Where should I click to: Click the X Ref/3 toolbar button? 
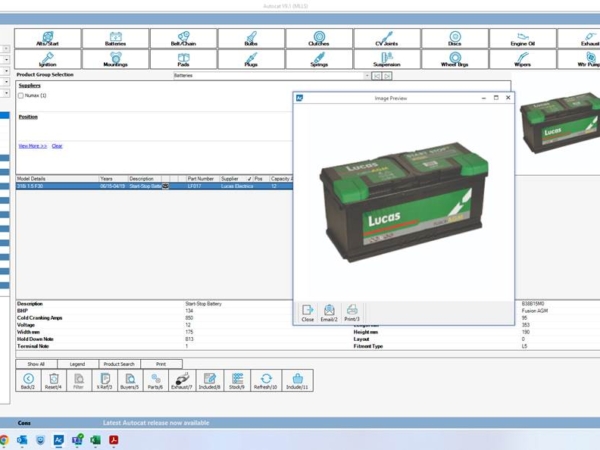pyautogui.click(x=104, y=381)
